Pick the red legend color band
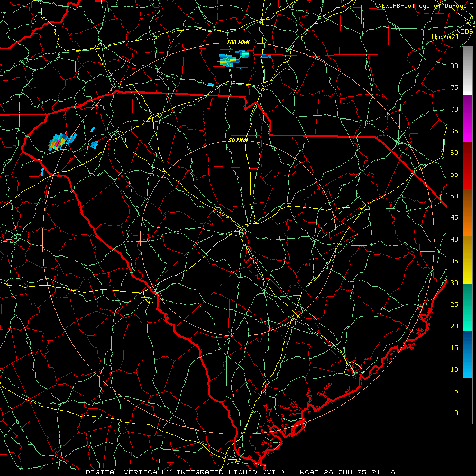Screen dimensions: 476x476 [x=467, y=166]
